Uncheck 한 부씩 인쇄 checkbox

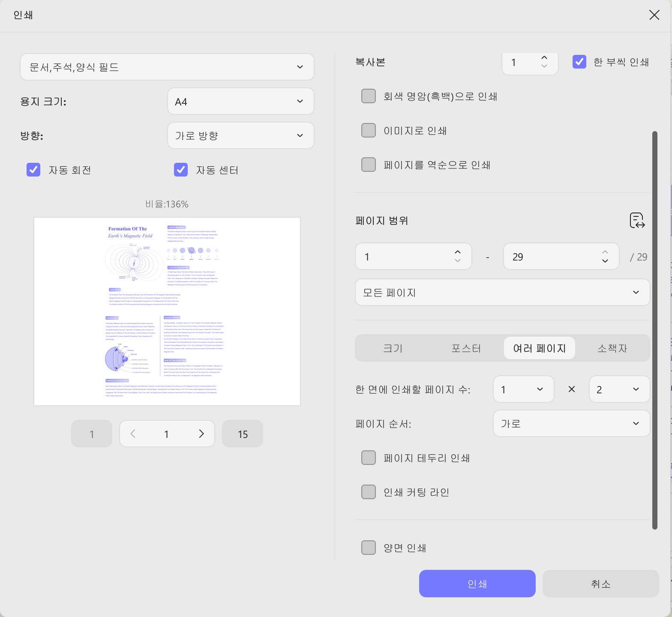[x=579, y=62]
